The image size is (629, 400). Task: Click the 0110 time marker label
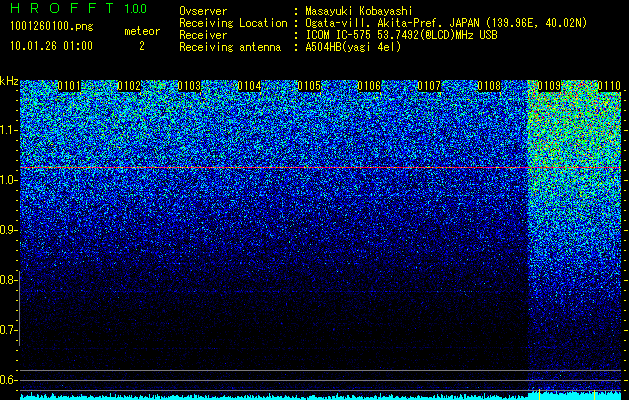tap(609, 86)
